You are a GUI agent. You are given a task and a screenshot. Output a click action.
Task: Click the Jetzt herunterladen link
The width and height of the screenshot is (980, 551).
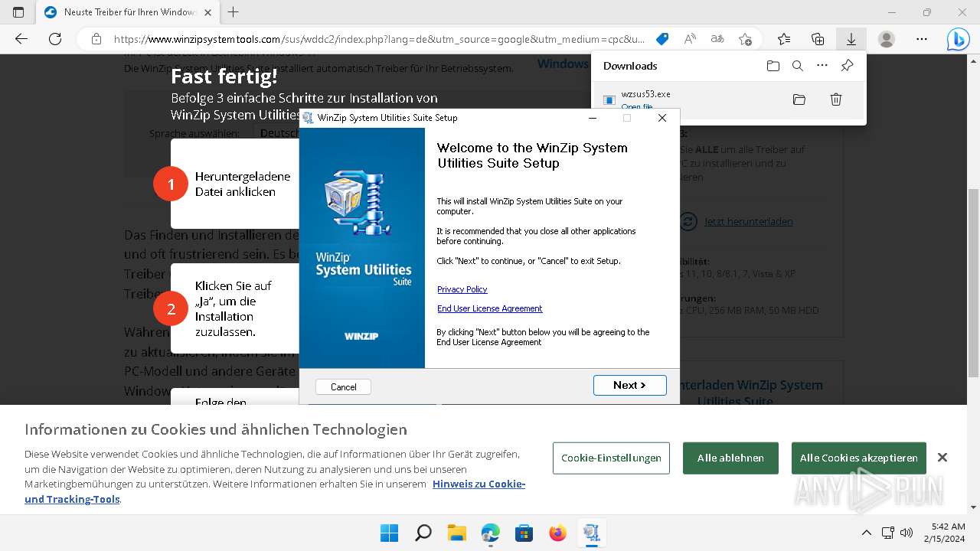pyautogui.click(x=748, y=222)
